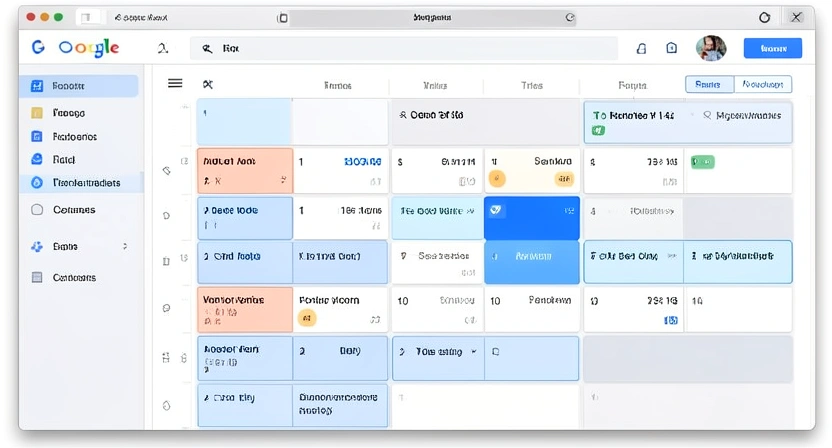This screenshot has height=448, width=832.
Task: Select the radio circle beside 'Cotumes'
Action: pos(37,210)
